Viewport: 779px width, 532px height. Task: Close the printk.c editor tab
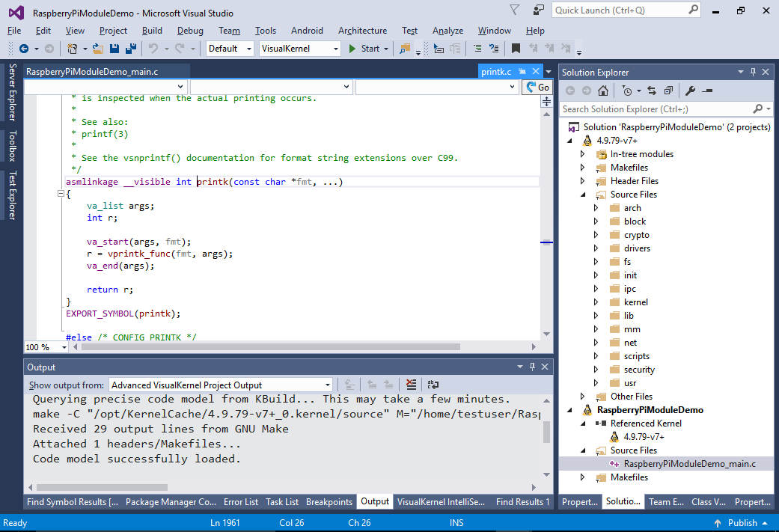[536, 72]
